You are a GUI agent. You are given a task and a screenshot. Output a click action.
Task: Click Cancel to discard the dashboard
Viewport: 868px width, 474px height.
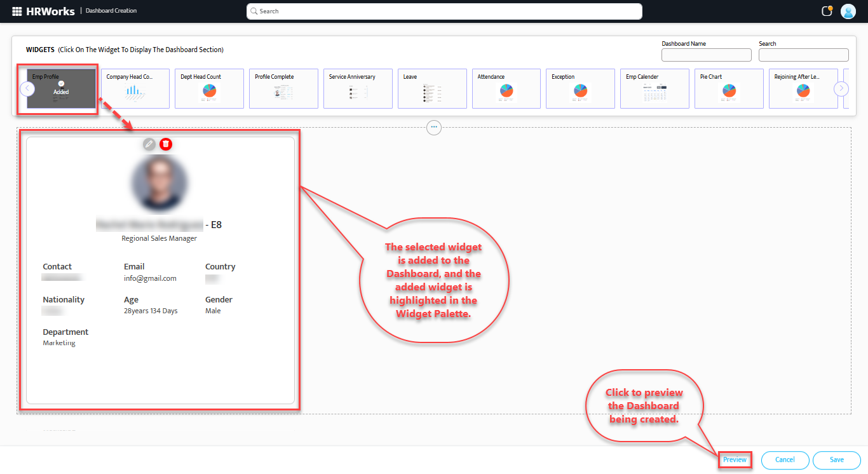point(785,459)
